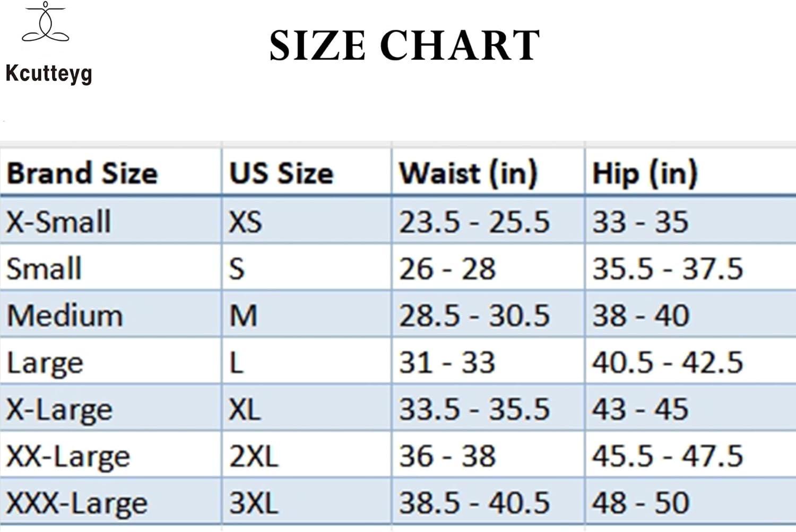796x532 pixels.
Task: Click the Kcutteyg yoga figure logo
Action: point(46,22)
